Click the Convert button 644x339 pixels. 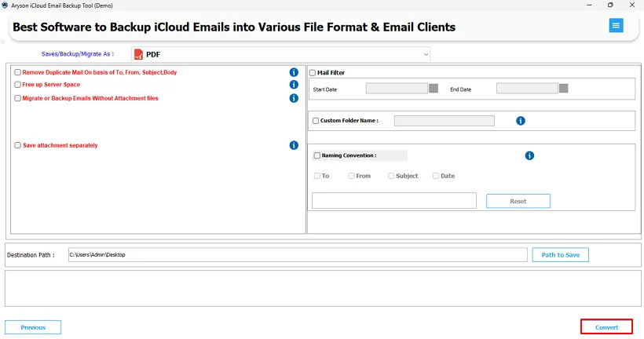[x=606, y=327]
